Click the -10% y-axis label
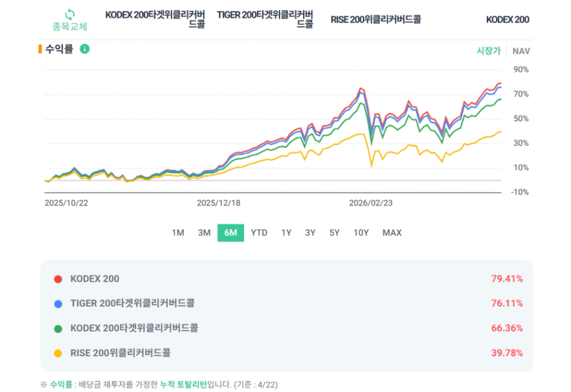Viewport: 571px width, 392px height. click(520, 192)
